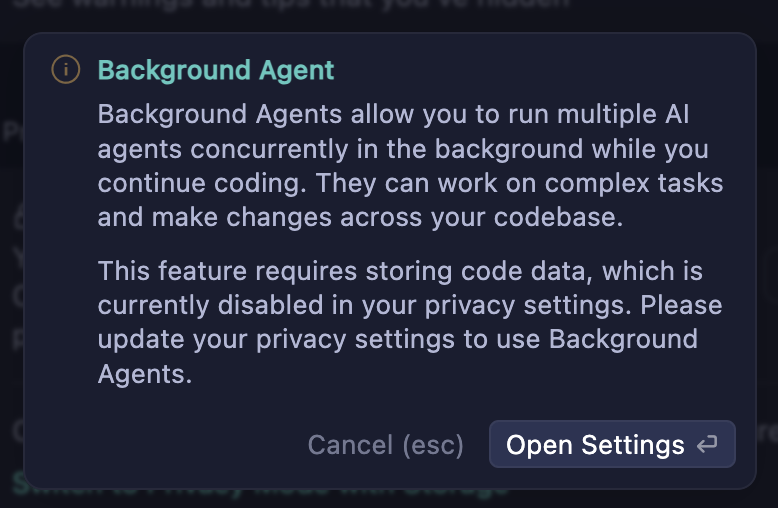Click the final word 'Agents.' in the dialog
Screen dimensions: 778x508
click(x=144, y=374)
